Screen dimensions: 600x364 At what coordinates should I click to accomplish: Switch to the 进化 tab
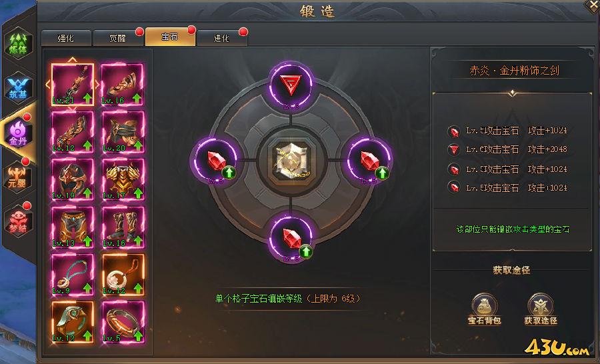tap(221, 38)
